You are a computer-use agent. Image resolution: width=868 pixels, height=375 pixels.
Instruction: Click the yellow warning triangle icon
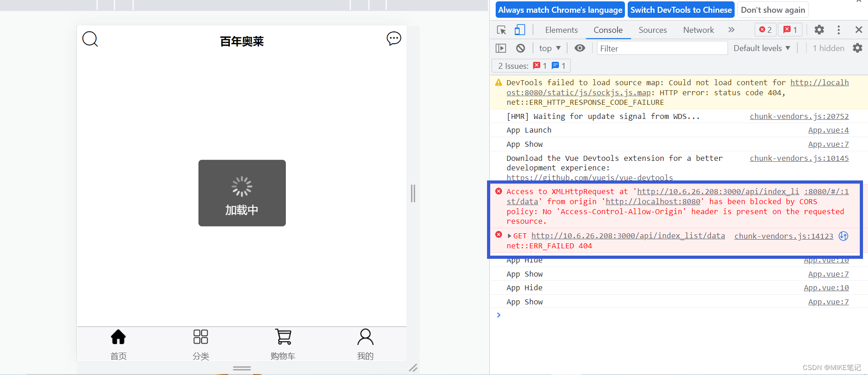499,82
